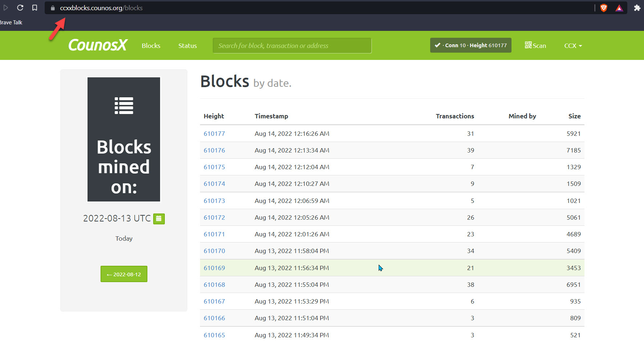The image size is (644, 342).
Task: Open block 610169 details
Action: tap(214, 268)
